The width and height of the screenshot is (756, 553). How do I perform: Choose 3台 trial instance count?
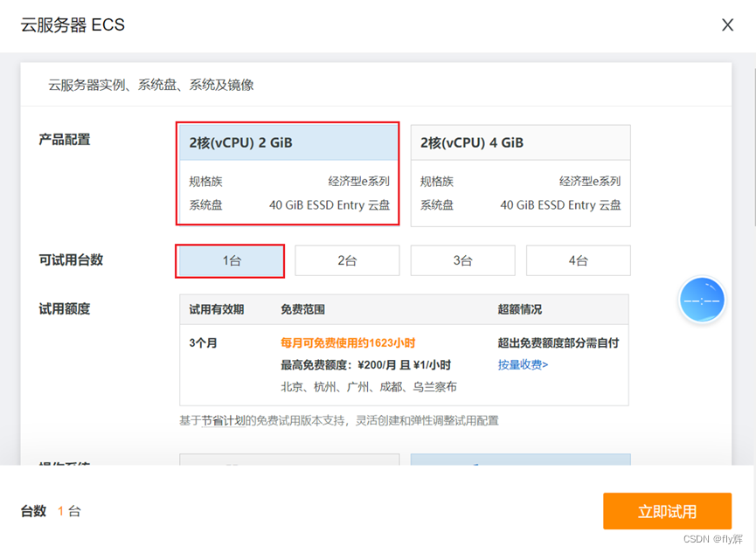pos(463,261)
